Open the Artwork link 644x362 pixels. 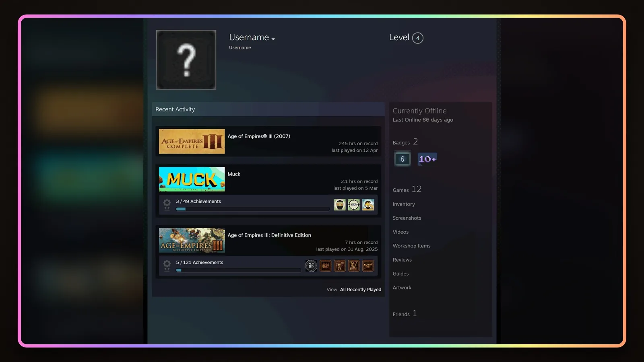(x=402, y=288)
